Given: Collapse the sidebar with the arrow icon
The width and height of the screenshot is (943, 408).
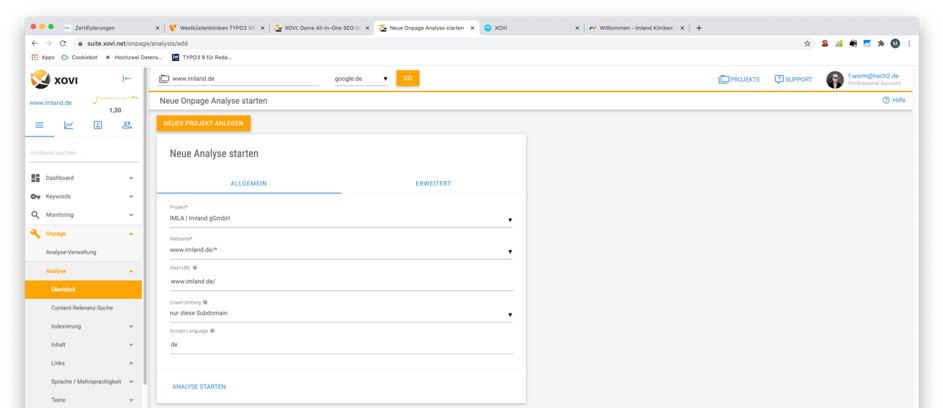Looking at the screenshot, I should coord(126,78).
